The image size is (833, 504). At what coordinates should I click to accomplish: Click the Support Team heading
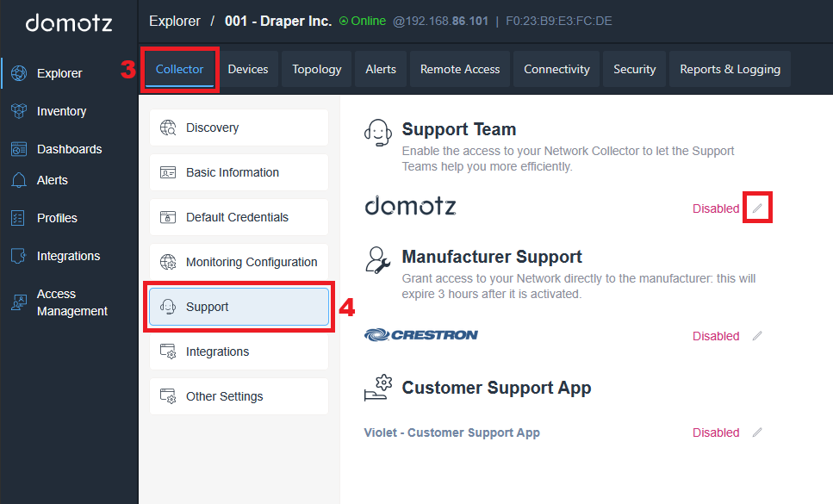tap(459, 129)
